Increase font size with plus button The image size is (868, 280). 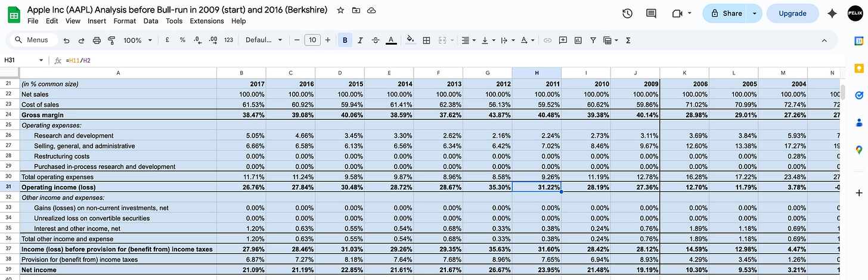coord(327,40)
